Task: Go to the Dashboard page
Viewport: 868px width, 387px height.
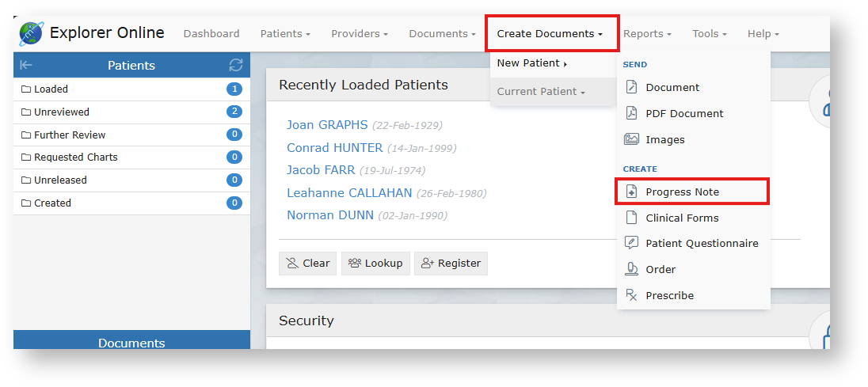Action: point(211,33)
